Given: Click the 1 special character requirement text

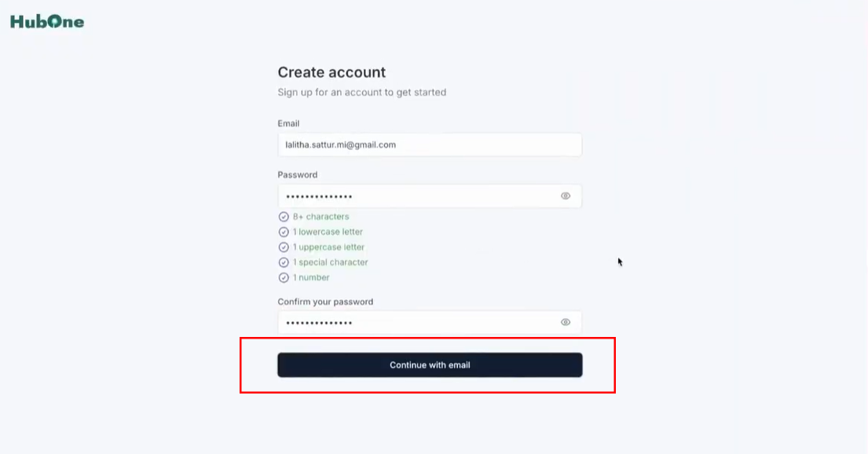Looking at the screenshot, I should click(x=330, y=262).
